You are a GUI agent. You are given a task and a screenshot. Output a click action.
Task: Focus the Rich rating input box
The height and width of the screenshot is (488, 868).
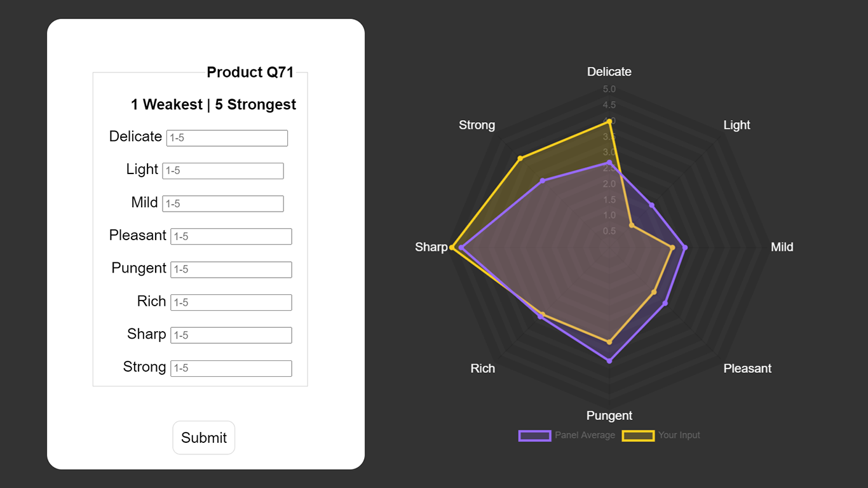click(231, 302)
